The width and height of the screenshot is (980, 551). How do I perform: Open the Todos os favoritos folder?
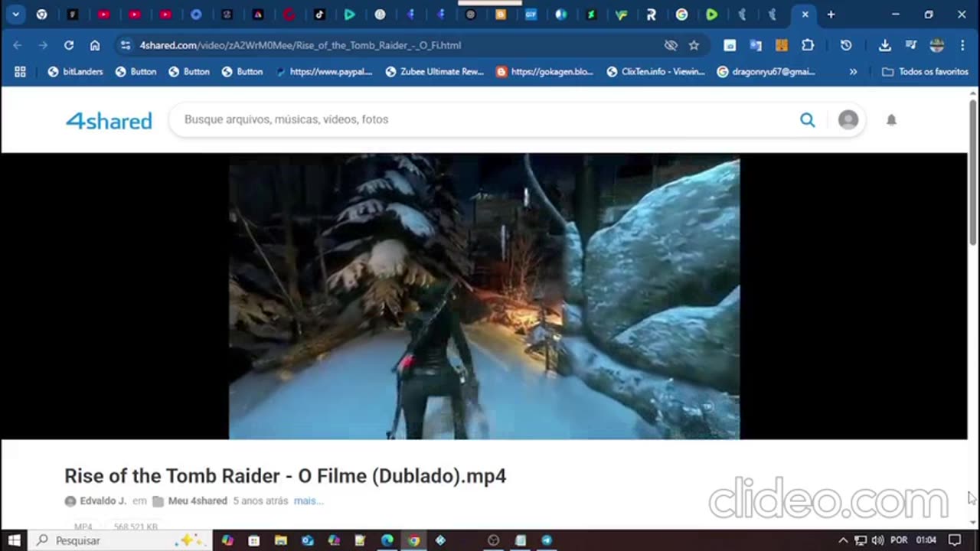[925, 71]
